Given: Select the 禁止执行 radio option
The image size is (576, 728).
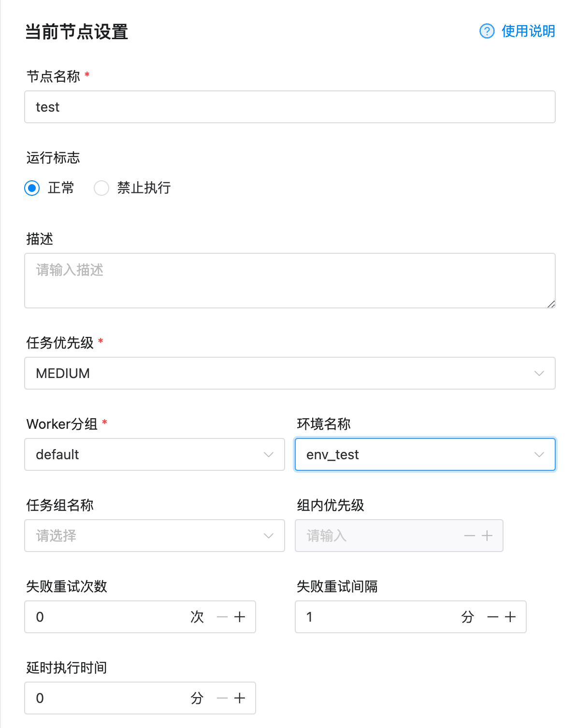Looking at the screenshot, I should pos(101,188).
